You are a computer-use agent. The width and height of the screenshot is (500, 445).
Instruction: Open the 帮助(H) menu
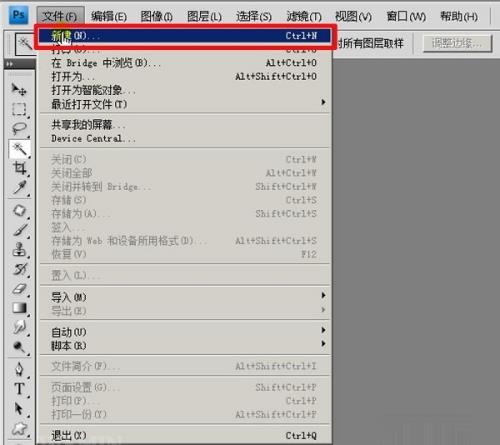tap(459, 16)
